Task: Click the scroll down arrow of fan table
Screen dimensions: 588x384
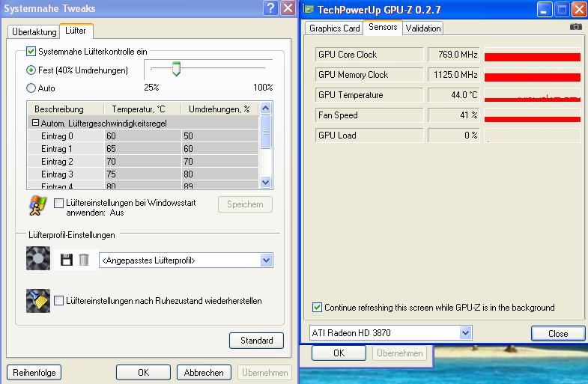Action: click(x=265, y=183)
